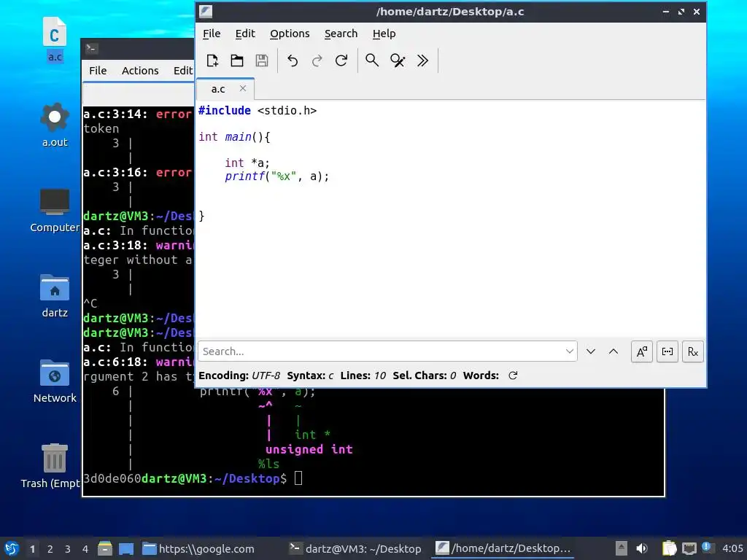Expand the search history dropdown
The height and width of the screenshot is (560, 747).
(569, 351)
